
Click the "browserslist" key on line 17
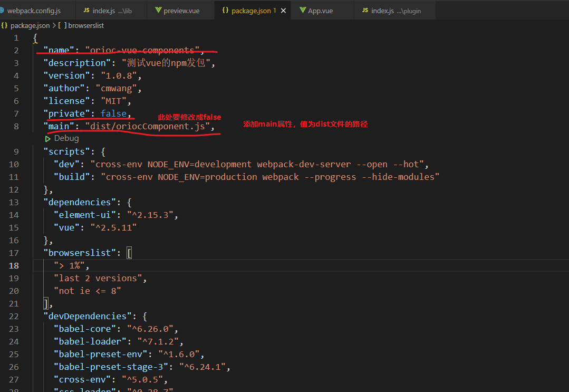click(80, 253)
